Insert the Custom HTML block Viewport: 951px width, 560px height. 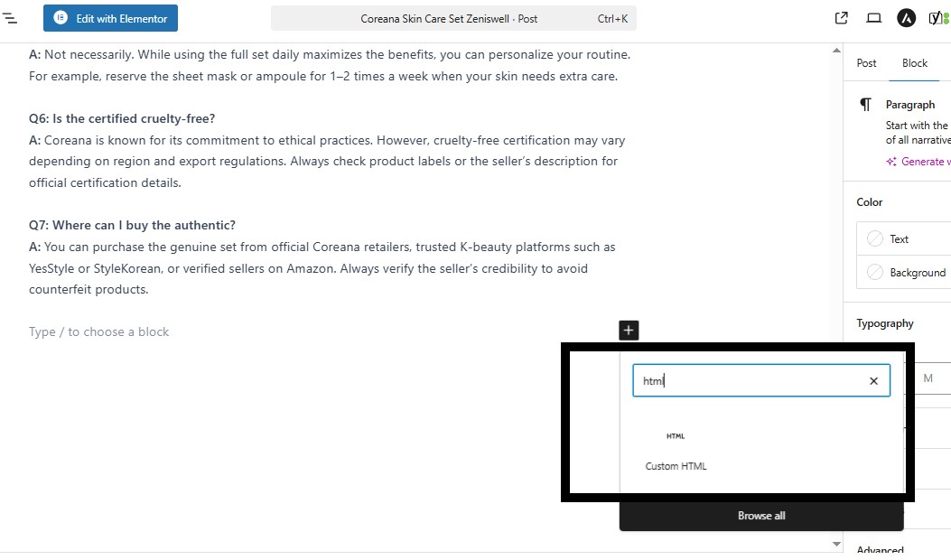[676, 450]
